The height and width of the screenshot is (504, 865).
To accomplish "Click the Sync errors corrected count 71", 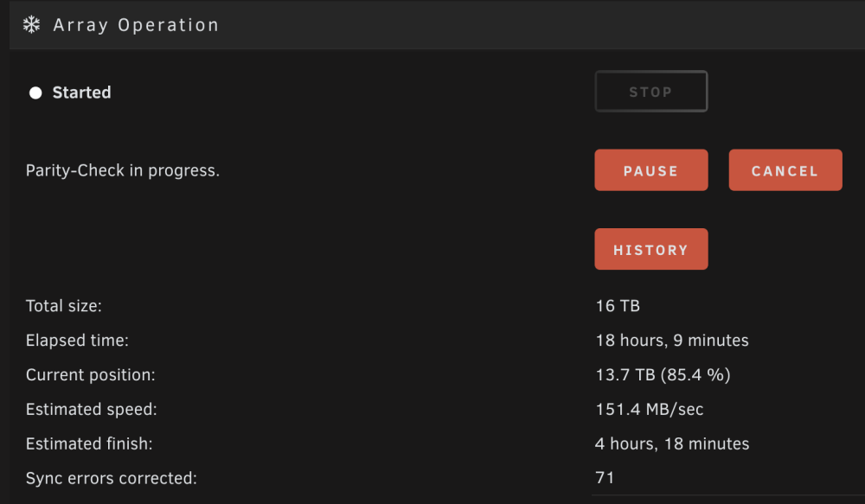I will pyautogui.click(x=605, y=477).
